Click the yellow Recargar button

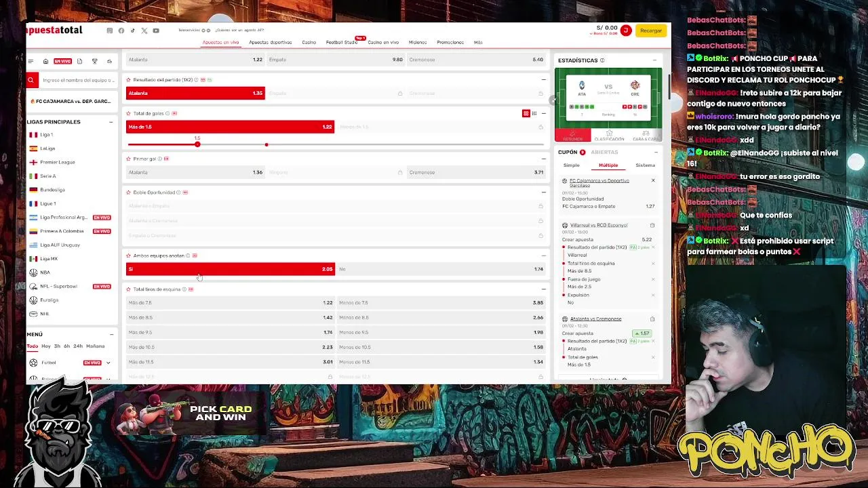click(x=650, y=30)
